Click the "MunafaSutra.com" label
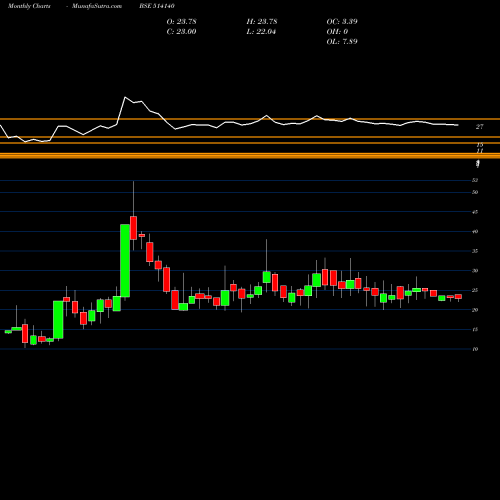The width and height of the screenshot is (500, 500). coord(97,6)
